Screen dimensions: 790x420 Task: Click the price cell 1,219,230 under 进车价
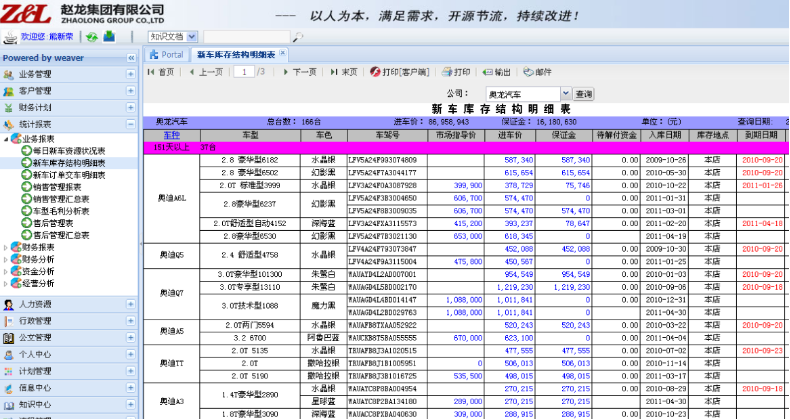(510, 287)
